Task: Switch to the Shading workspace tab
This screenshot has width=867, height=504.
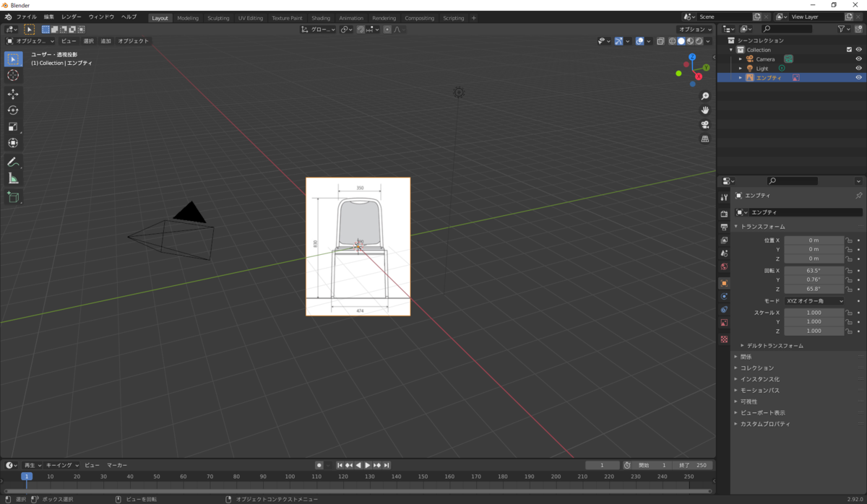Action: click(x=321, y=18)
